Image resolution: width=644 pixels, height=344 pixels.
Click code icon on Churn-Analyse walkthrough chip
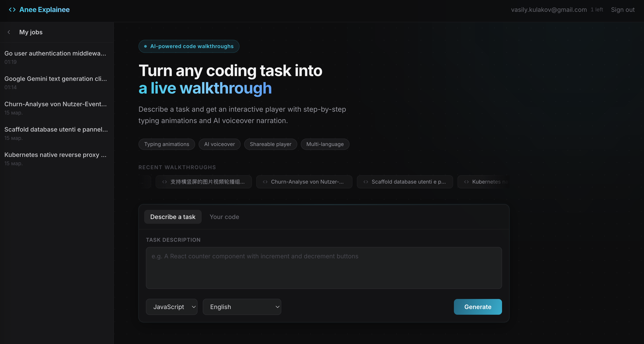click(265, 182)
